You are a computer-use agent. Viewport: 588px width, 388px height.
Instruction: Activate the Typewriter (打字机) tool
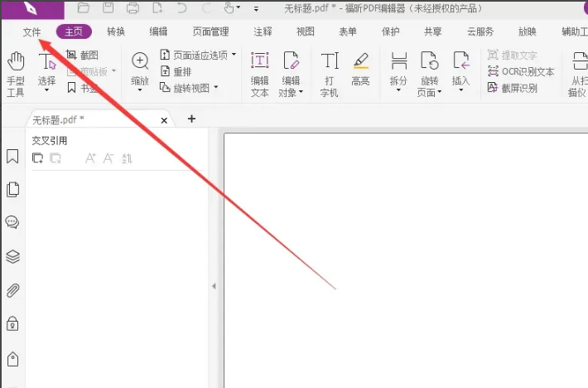[x=330, y=73]
